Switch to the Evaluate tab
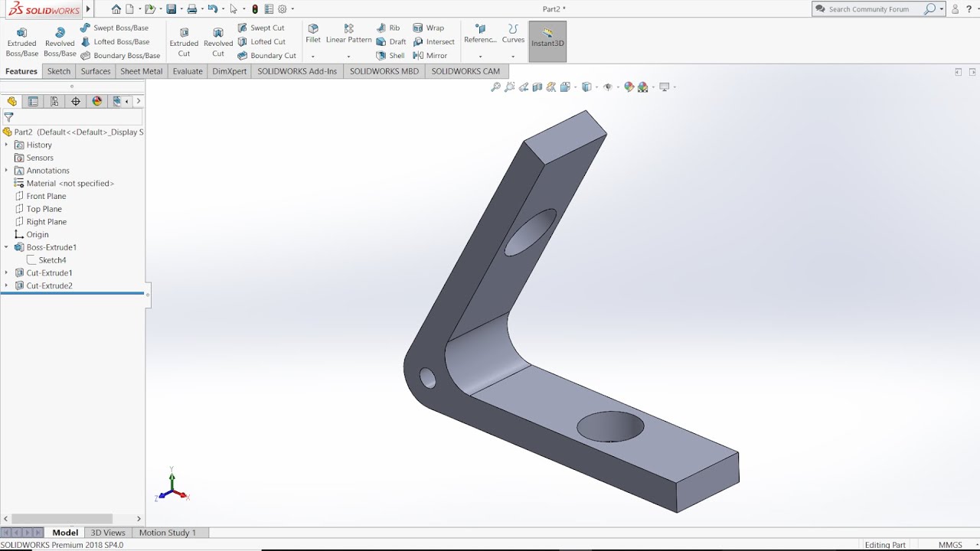This screenshot has height=551, width=980. point(188,71)
